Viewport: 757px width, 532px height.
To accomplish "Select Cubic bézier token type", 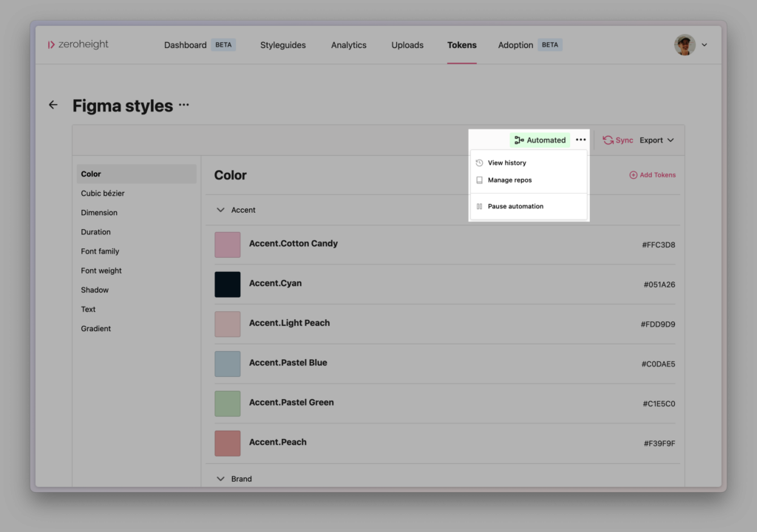I will click(x=137, y=193).
